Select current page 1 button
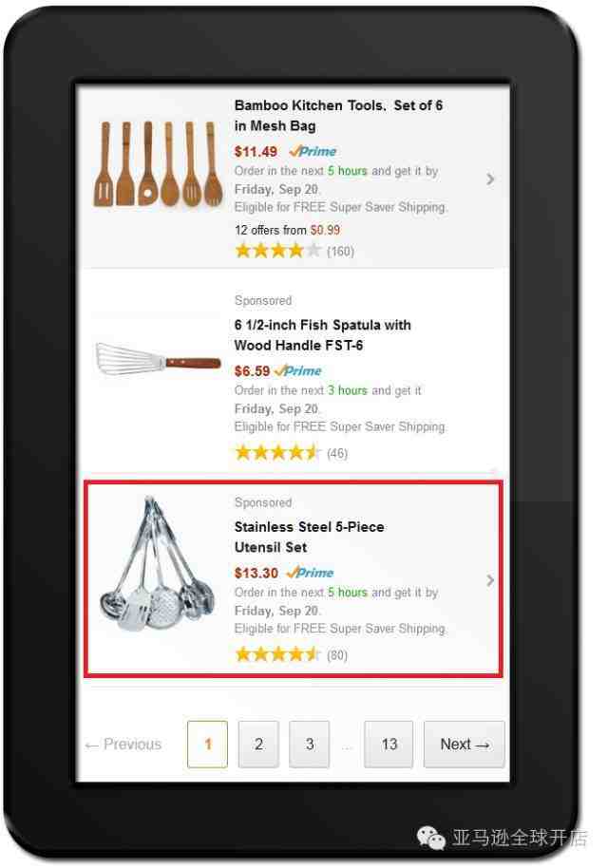The image size is (608, 868). [x=208, y=744]
